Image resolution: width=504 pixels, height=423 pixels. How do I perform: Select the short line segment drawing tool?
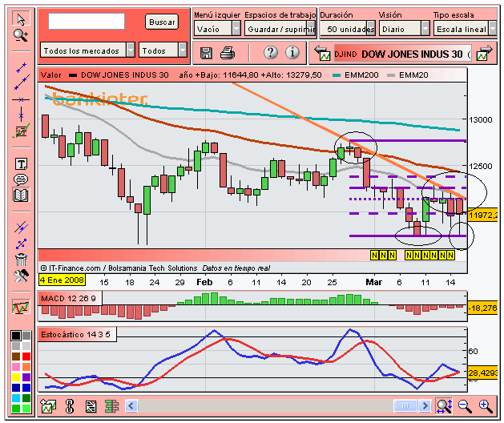(21, 67)
